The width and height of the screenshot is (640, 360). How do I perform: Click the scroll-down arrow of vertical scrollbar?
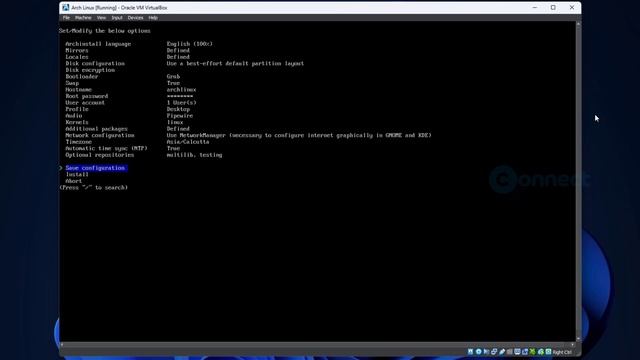pos(578,339)
